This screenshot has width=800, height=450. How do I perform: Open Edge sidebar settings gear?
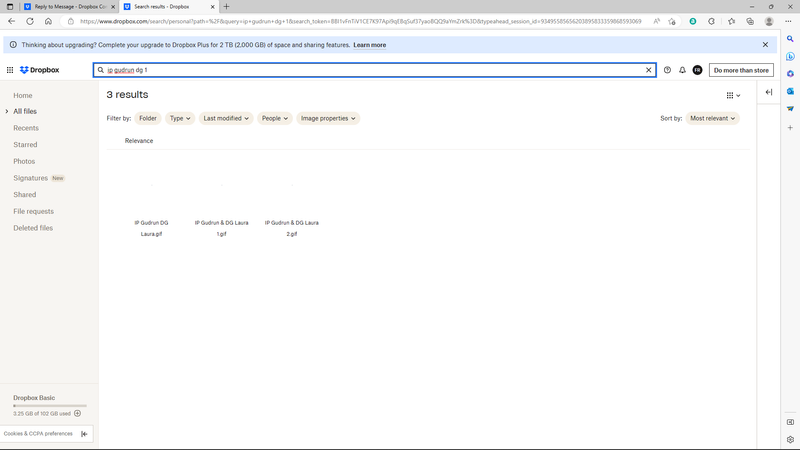tap(790, 439)
